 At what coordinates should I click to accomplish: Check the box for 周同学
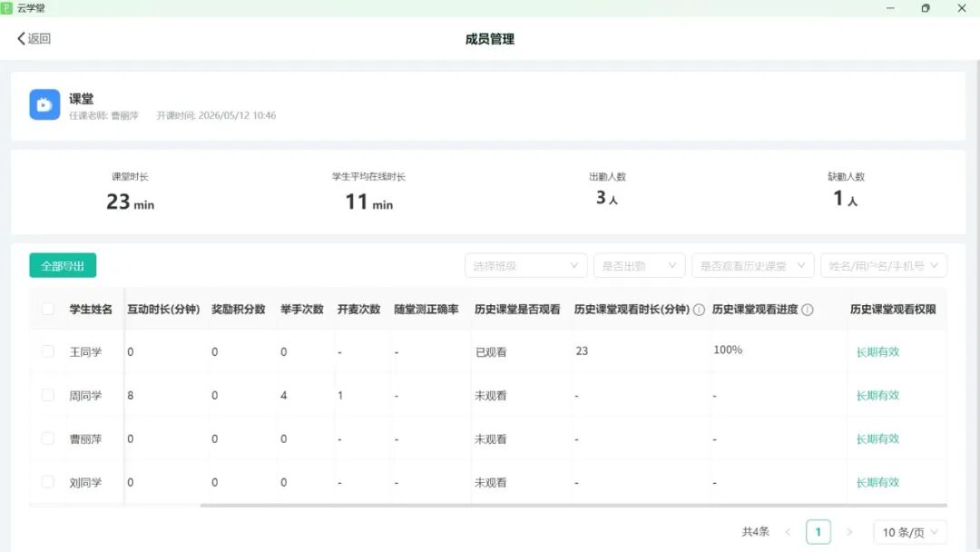(48, 395)
